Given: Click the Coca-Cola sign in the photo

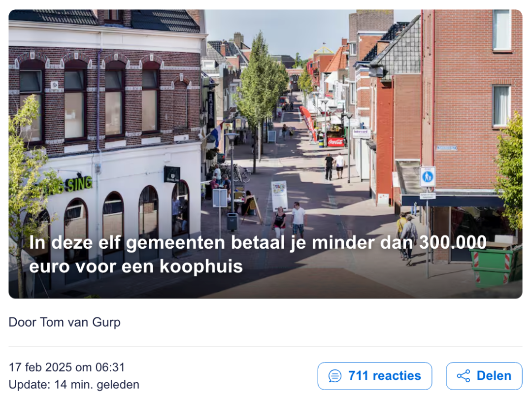Looking at the screenshot, I should [x=336, y=142].
